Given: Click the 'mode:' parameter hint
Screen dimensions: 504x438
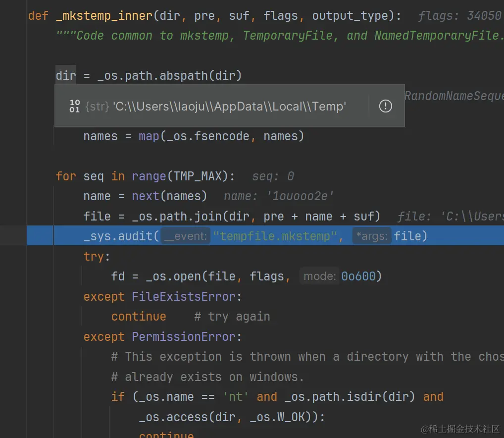Looking at the screenshot, I should tap(319, 276).
